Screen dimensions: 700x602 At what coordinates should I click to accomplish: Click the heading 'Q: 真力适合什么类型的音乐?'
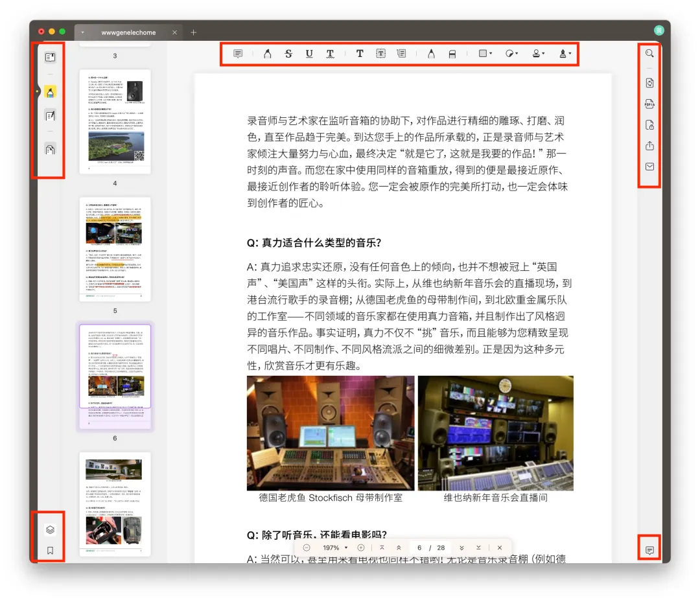coord(314,243)
